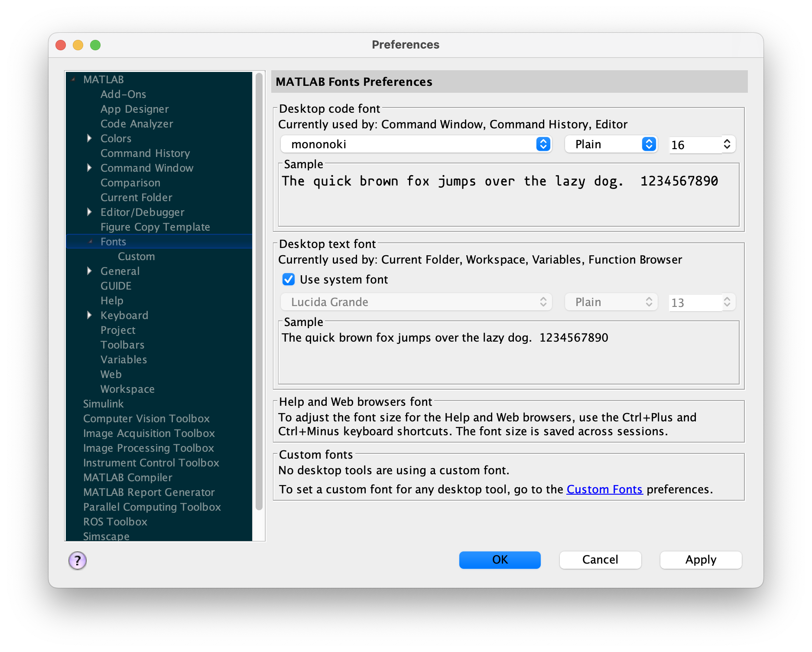812x652 pixels.
Task: Close the Preferences window with red button
Action: point(61,45)
